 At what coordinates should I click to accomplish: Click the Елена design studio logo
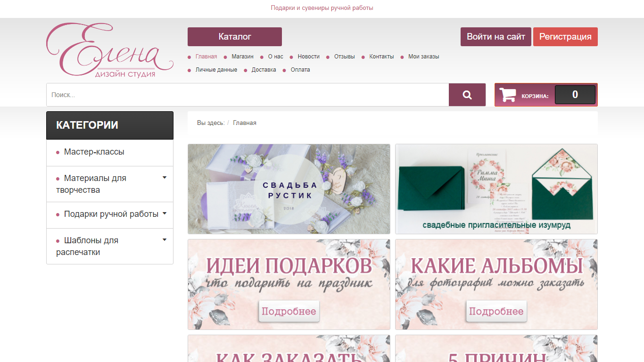(110, 50)
